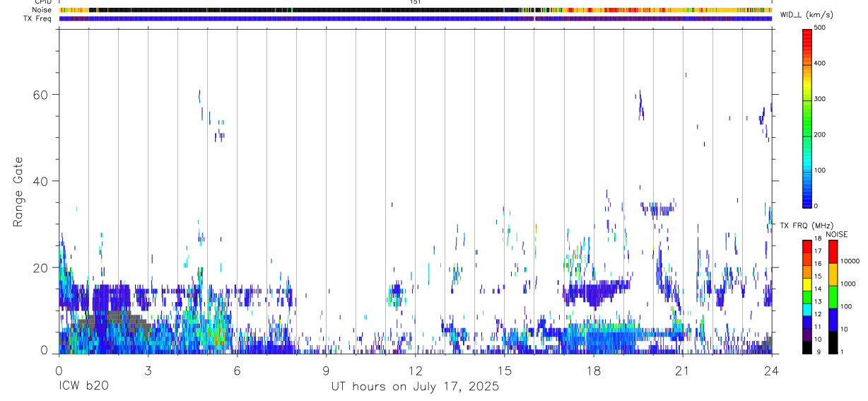This screenshot has height=401, width=868.
Task: Click the Noise row label at top
Action: click(x=42, y=10)
